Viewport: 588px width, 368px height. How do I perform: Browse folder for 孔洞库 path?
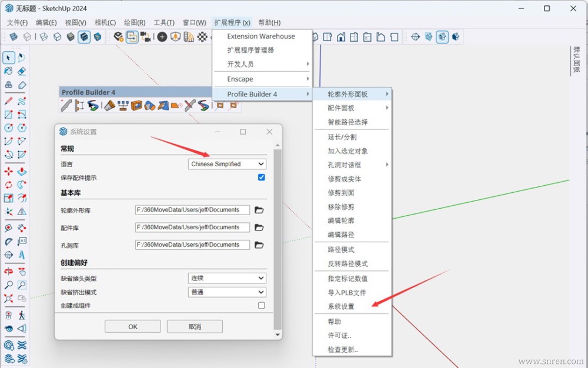point(259,245)
